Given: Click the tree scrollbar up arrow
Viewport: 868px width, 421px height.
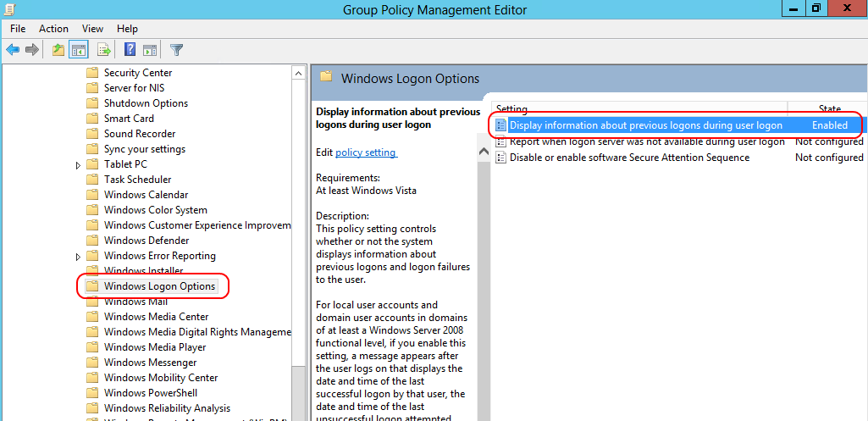Looking at the screenshot, I should pyautogui.click(x=298, y=73).
